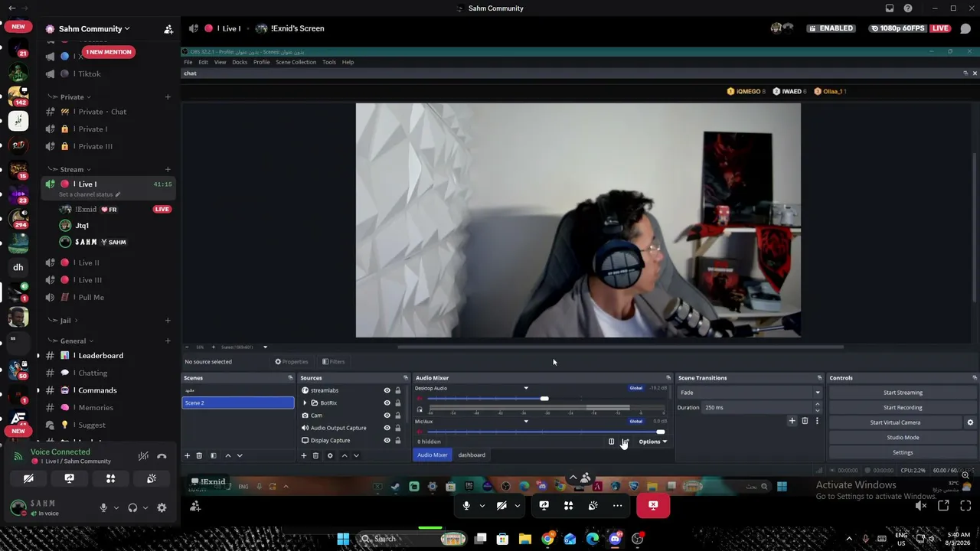The image size is (980, 551).
Task: Share screen from the stream control bar
Action: [544, 505]
